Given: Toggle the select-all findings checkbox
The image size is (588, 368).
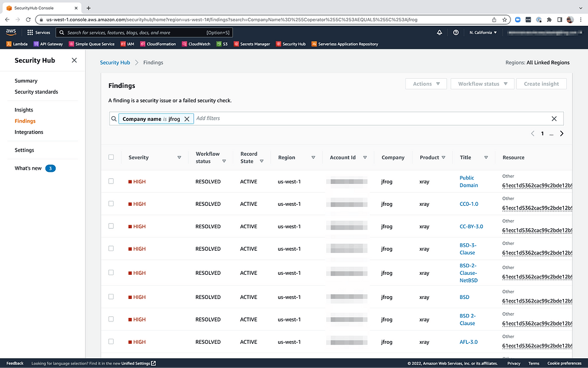Looking at the screenshot, I should (111, 157).
